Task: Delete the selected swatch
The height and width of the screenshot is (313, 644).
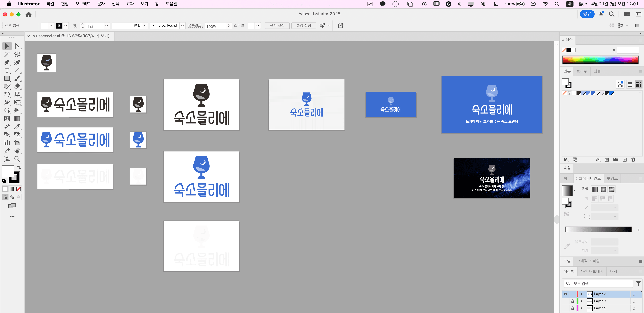Action: (633, 160)
